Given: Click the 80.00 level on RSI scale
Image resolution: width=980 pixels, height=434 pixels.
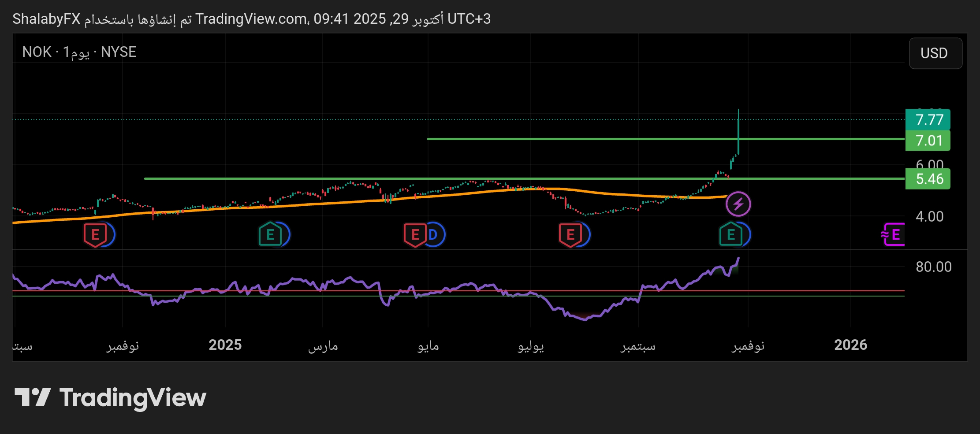Looking at the screenshot, I should click(x=933, y=267).
